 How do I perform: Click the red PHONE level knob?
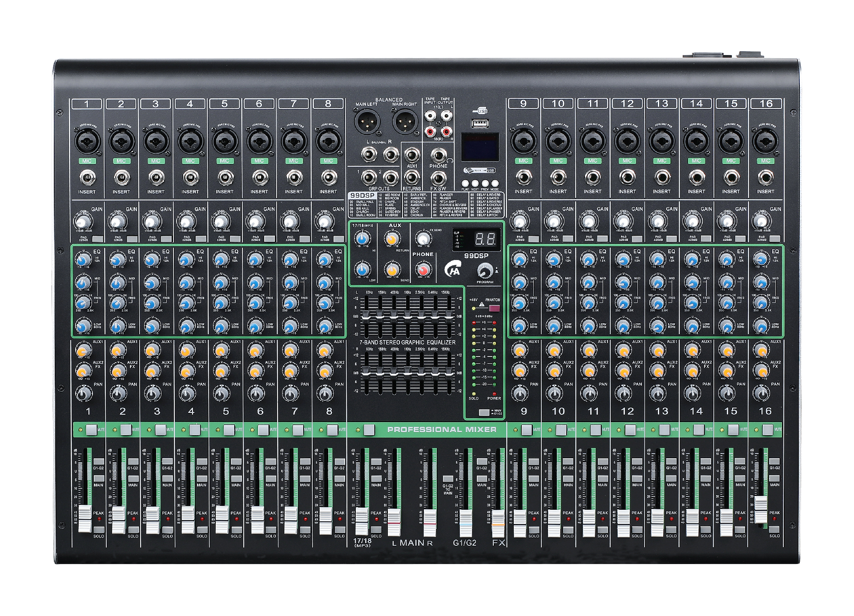[423, 269]
